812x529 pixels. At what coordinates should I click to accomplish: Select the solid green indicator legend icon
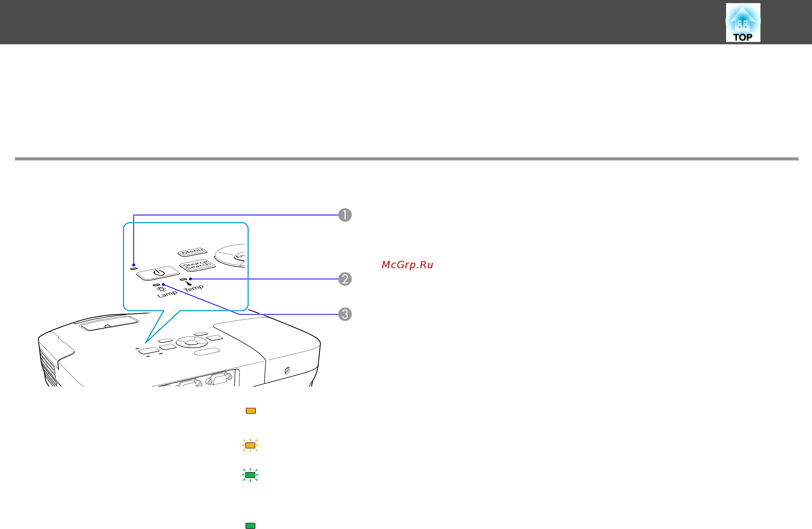(x=250, y=526)
